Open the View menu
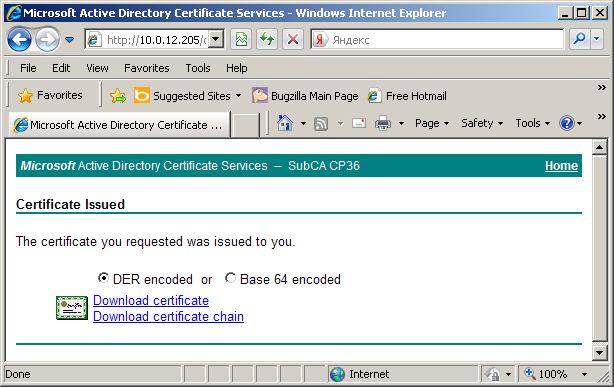This screenshot has height=387, width=614. coord(97,68)
